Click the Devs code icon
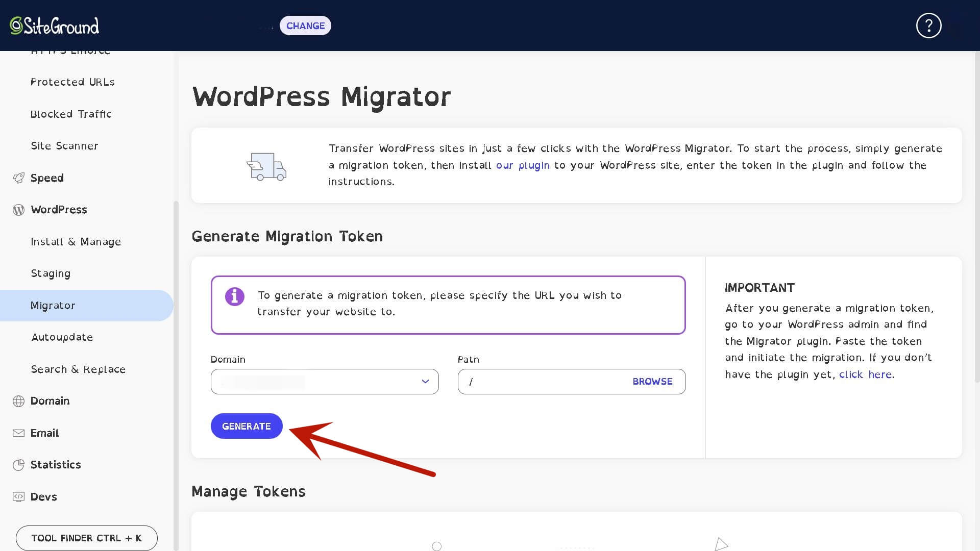Image resolution: width=980 pixels, height=551 pixels. tap(18, 496)
